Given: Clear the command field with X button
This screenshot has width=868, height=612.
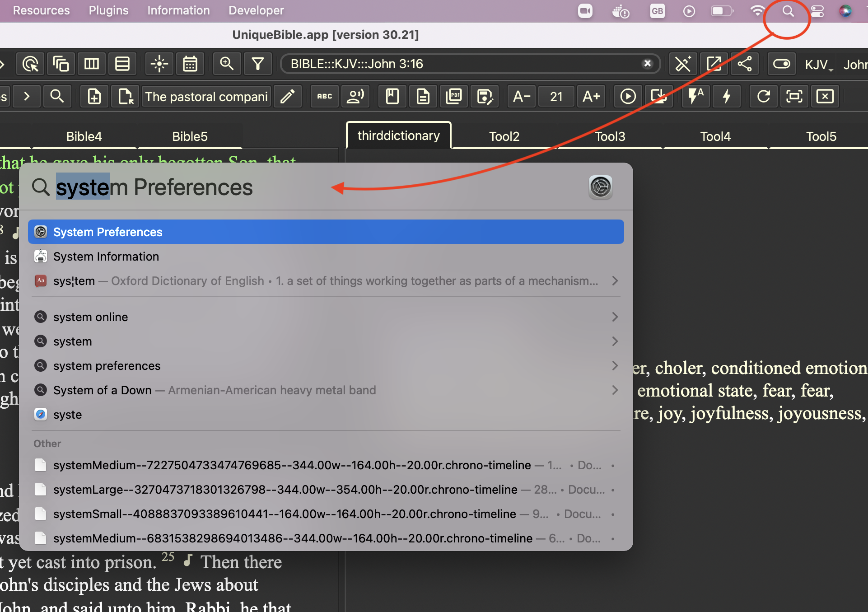Looking at the screenshot, I should click(648, 63).
